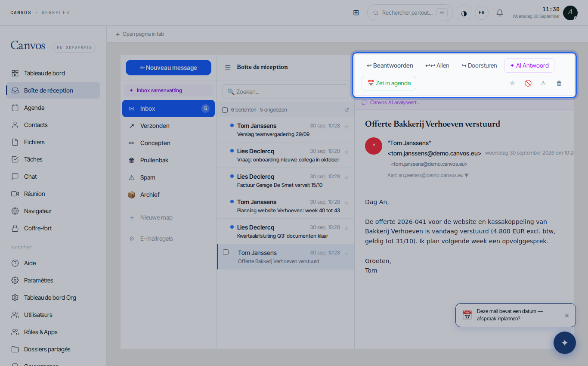Delete the email with trash icon
The image size is (588, 366).
coord(559,83)
